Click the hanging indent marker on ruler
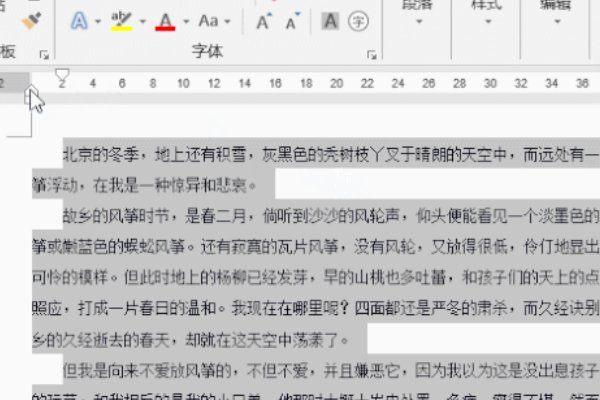Image resolution: width=600 pixels, height=400 pixels. click(31, 91)
